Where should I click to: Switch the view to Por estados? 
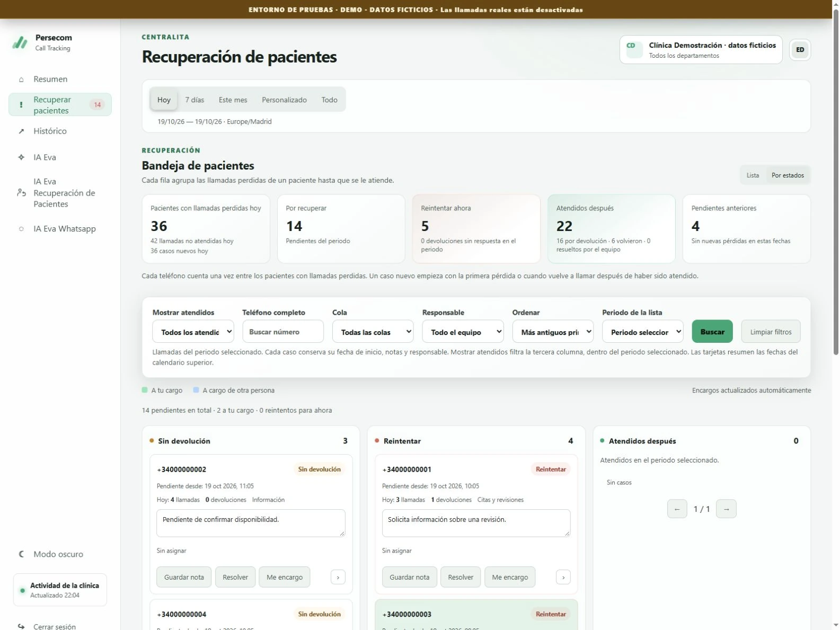tap(788, 175)
